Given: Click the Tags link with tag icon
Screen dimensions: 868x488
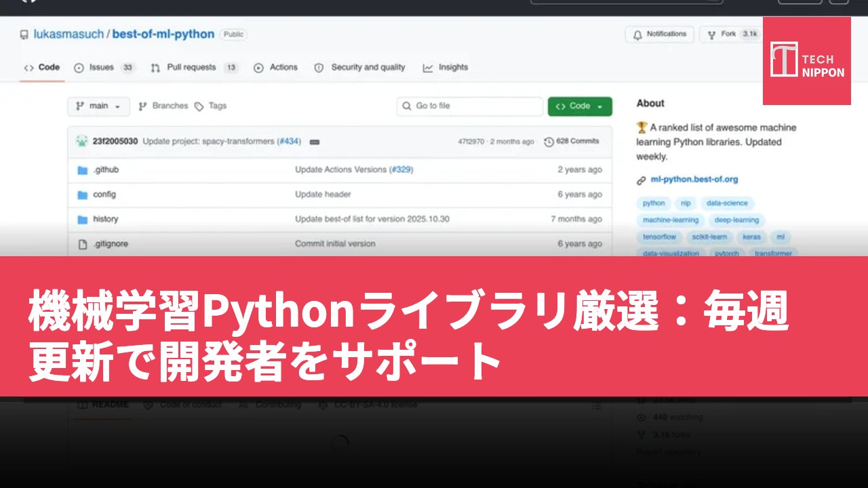Looking at the screenshot, I should pyautogui.click(x=211, y=106).
